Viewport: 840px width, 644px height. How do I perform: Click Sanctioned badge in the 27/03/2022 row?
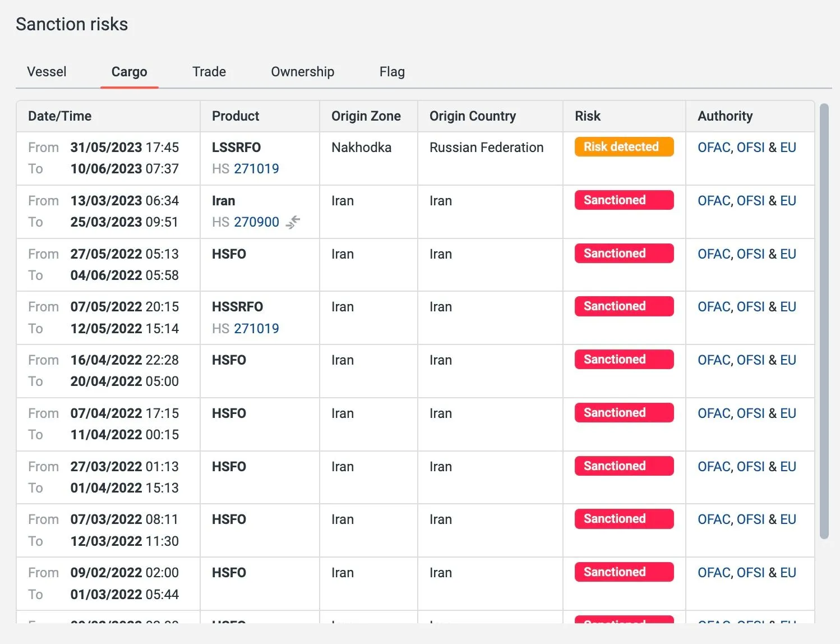pyautogui.click(x=624, y=466)
